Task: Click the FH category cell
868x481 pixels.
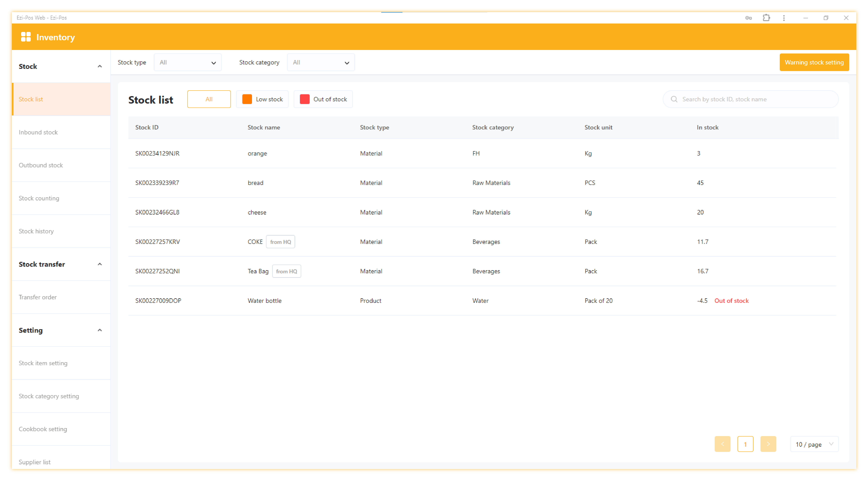Action: point(476,153)
